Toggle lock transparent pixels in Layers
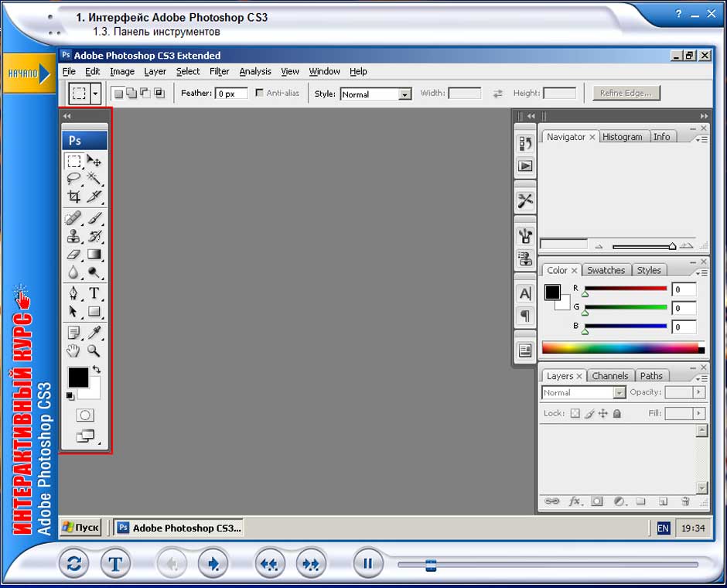 [575, 414]
